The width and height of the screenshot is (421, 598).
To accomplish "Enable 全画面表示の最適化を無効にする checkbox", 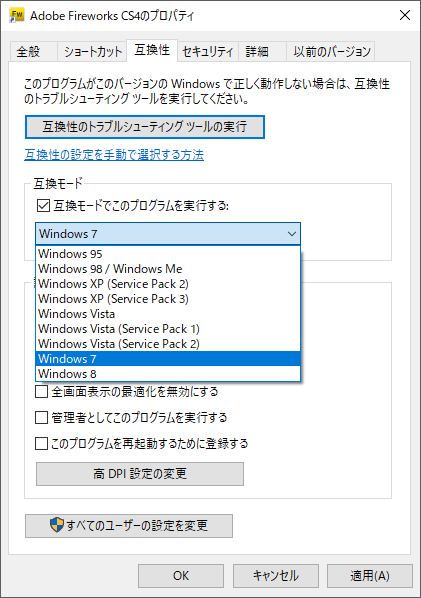I will coord(42,392).
